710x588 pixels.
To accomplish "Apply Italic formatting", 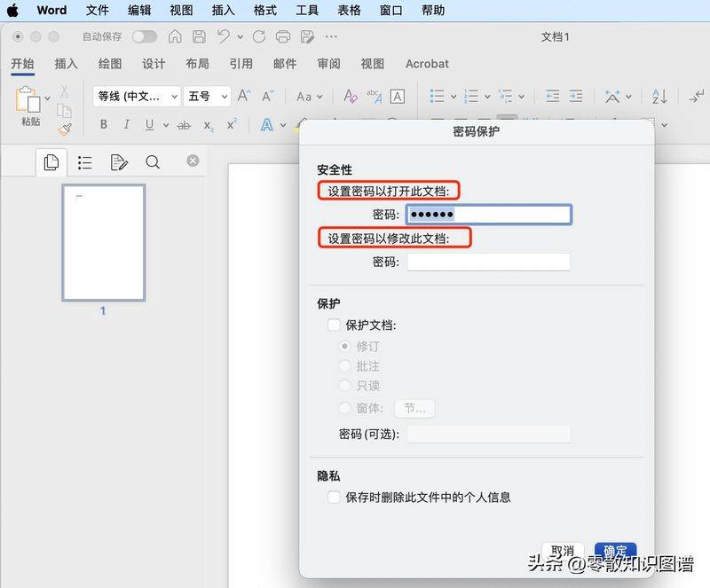I will point(127,126).
